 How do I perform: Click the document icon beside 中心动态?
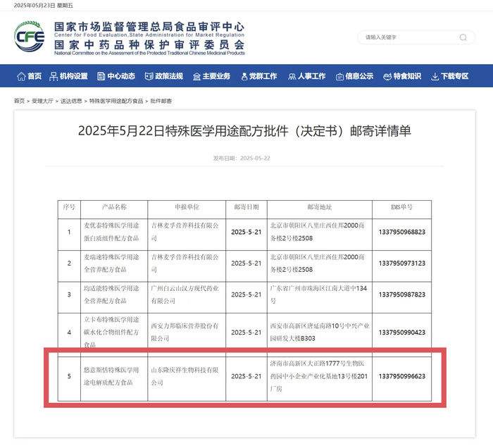tap(101, 76)
